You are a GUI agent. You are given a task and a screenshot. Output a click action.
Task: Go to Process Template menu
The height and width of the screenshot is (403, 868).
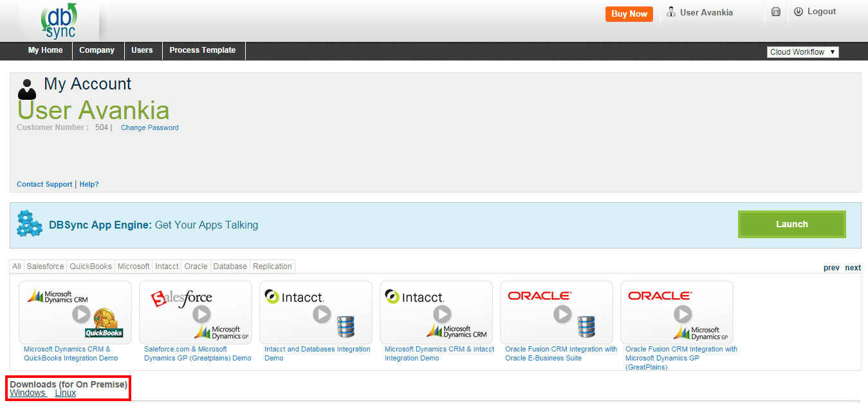click(202, 50)
